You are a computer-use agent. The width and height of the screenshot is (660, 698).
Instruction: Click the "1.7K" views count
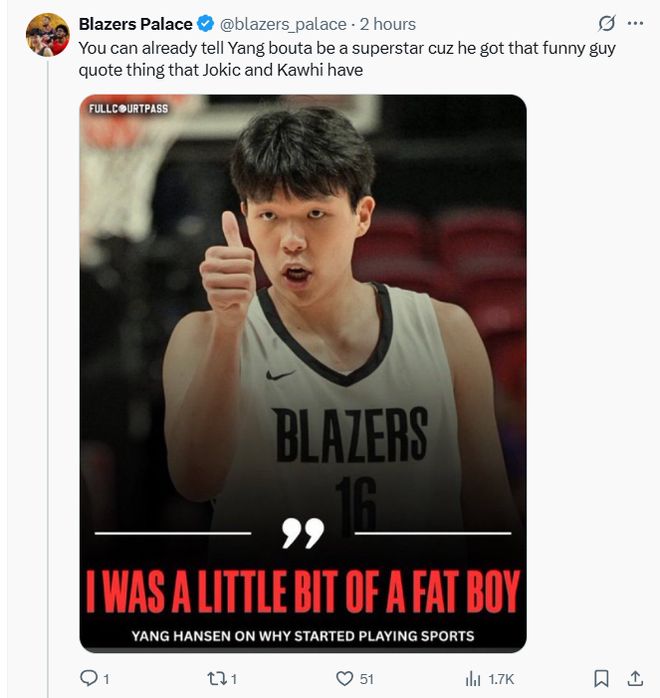click(x=501, y=679)
